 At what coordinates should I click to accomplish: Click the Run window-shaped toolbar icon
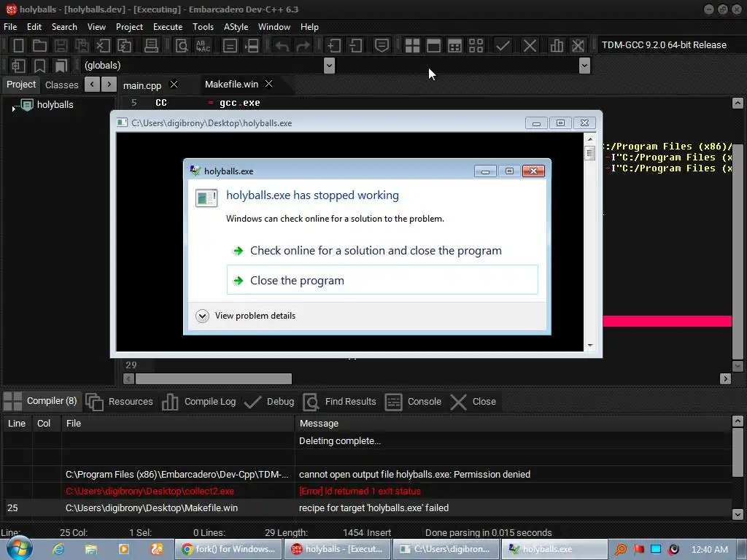point(433,46)
